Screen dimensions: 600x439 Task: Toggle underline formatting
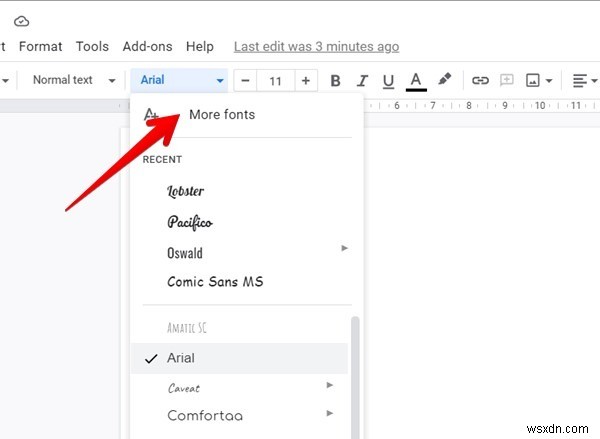coord(388,81)
